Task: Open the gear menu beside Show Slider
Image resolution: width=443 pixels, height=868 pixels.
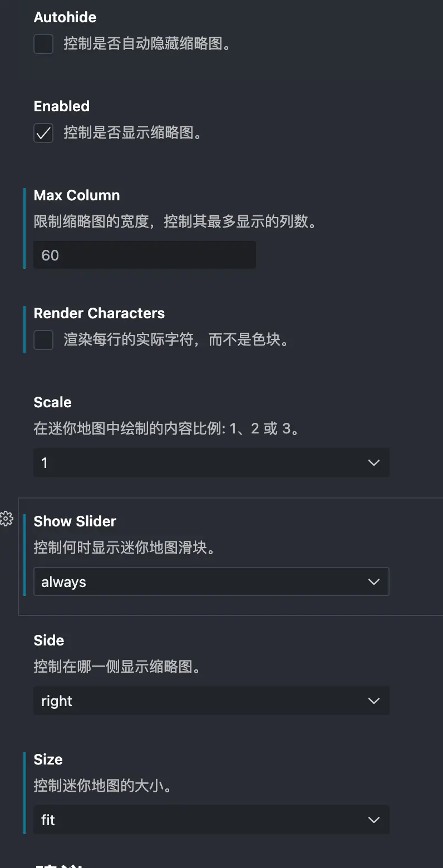Action: coord(6,519)
